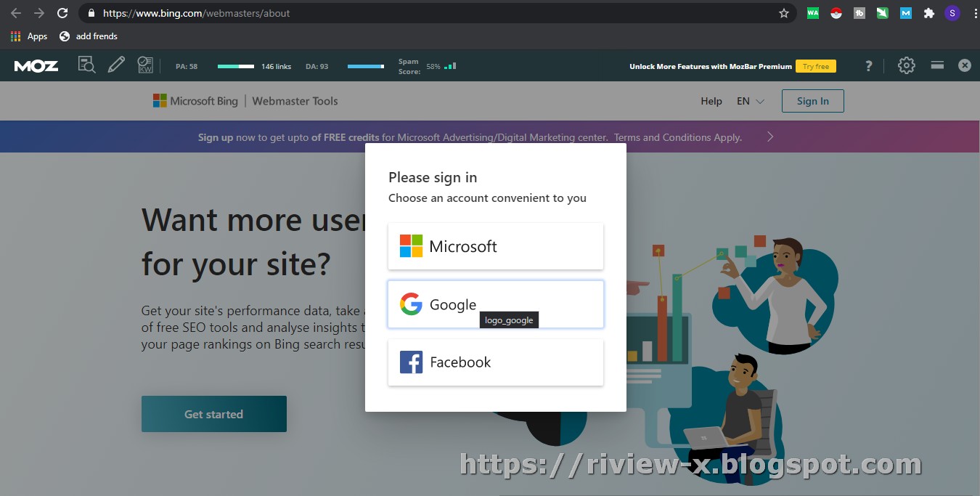The width and height of the screenshot is (980, 496).
Task: Open MozBar settings gear
Action: [x=906, y=65]
